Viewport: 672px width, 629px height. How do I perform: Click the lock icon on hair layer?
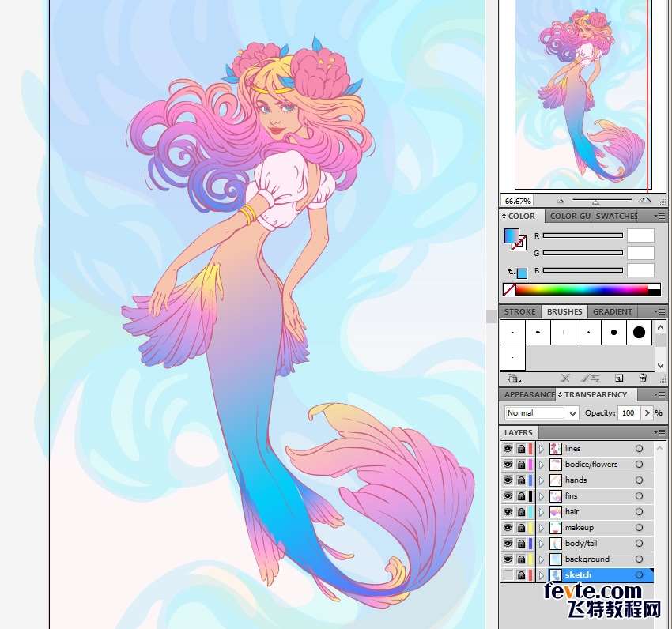(x=521, y=511)
